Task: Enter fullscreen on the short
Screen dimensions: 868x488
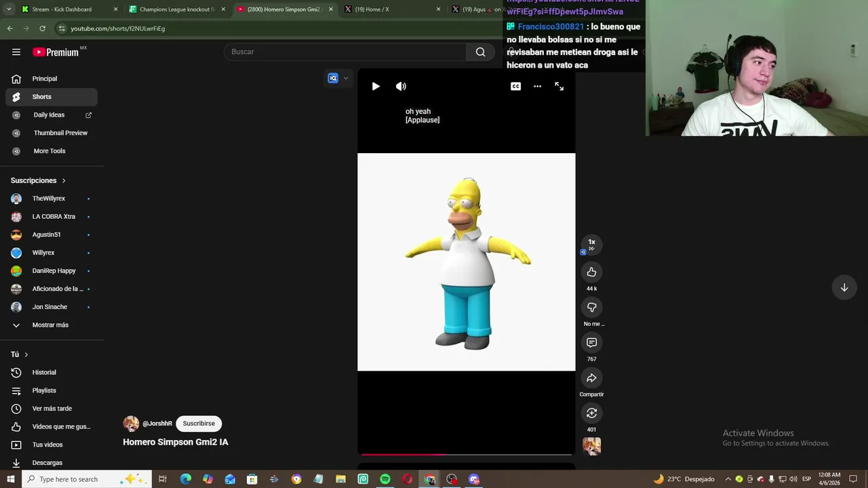Action: 559,86
